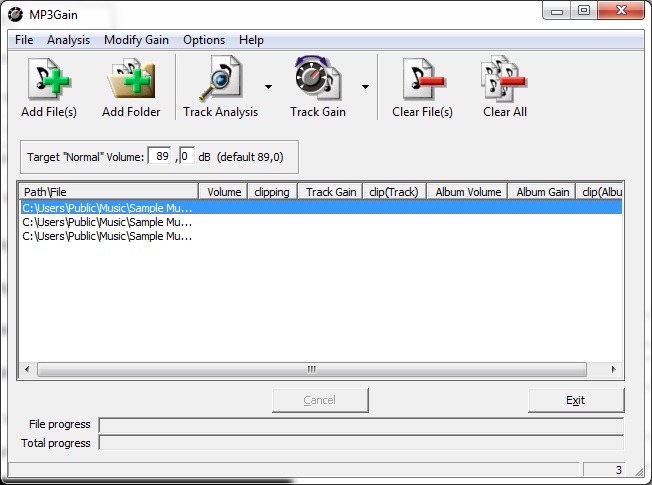Image resolution: width=652 pixels, height=485 pixels.
Task: Maximize the MP3Gain window
Action: click(584, 11)
